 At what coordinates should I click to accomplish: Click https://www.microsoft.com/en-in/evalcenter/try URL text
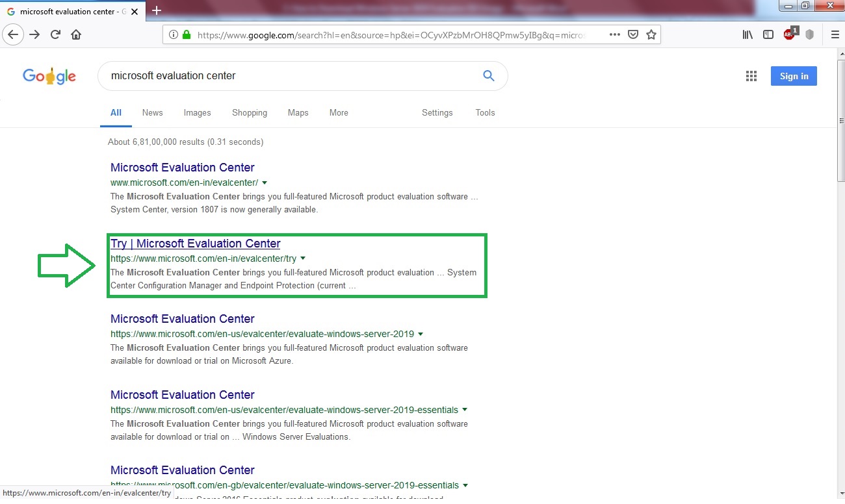click(203, 258)
